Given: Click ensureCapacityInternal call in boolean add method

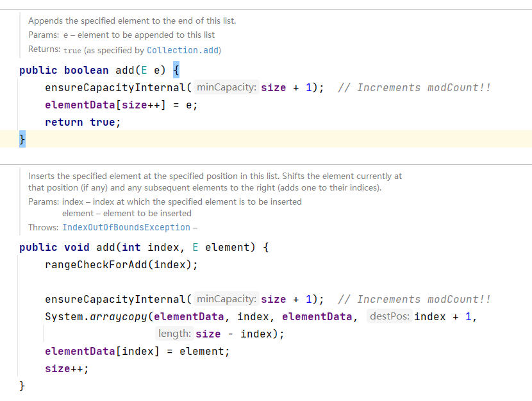Looking at the screenshot, I should click(119, 87).
